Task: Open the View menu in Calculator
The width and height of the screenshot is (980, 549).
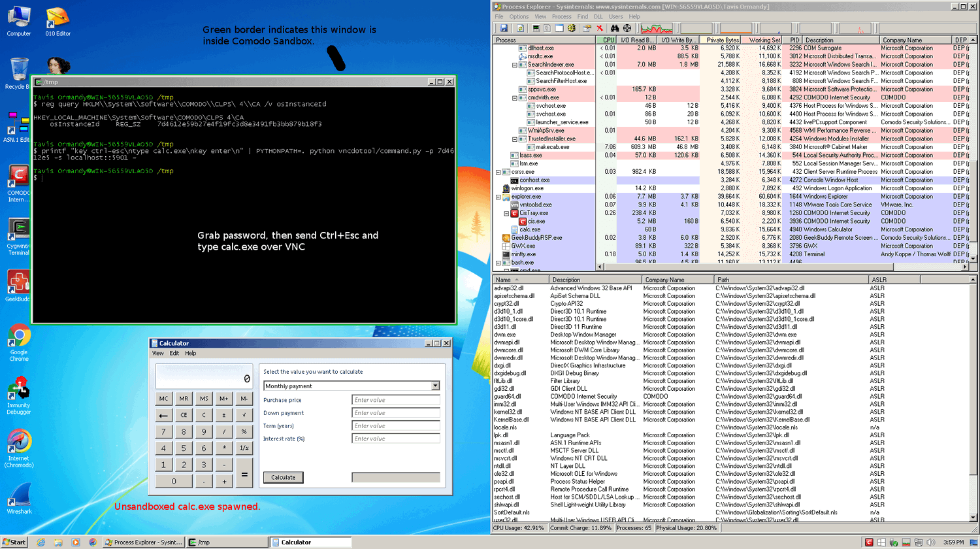Action: point(157,353)
